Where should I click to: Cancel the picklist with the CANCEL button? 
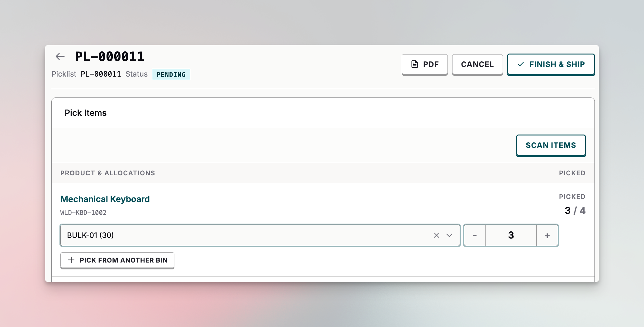click(477, 64)
